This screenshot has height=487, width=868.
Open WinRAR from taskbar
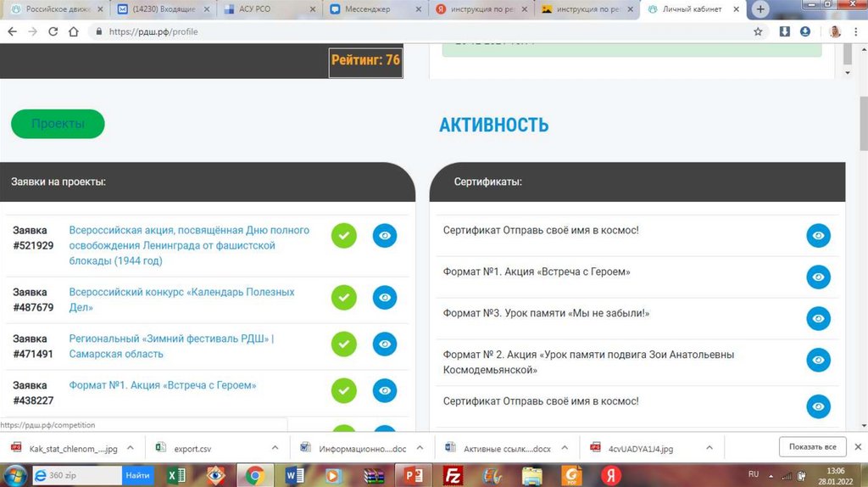point(374,475)
